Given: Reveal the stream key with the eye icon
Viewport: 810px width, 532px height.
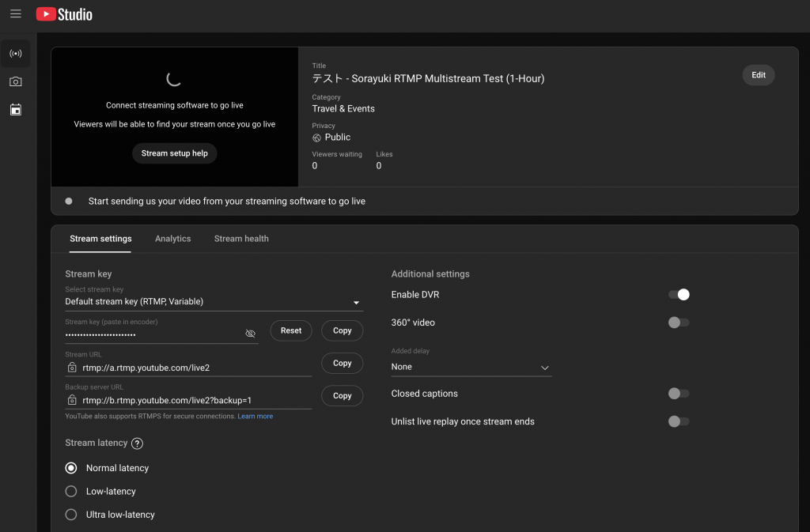Looking at the screenshot, I should [251, 334].
